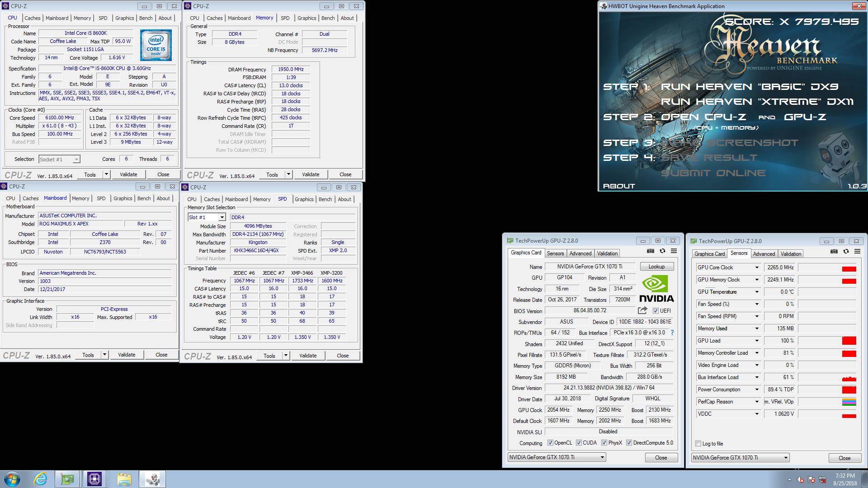Open Tools dropdown arrow in CPU-Z SPD window
Screen dimensions: 868x488
286,356
